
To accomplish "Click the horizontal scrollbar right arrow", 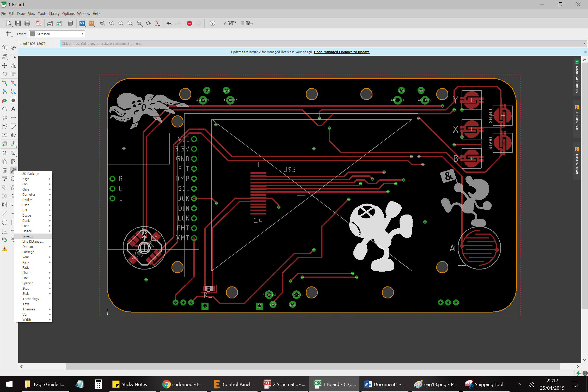I will 578,367.
